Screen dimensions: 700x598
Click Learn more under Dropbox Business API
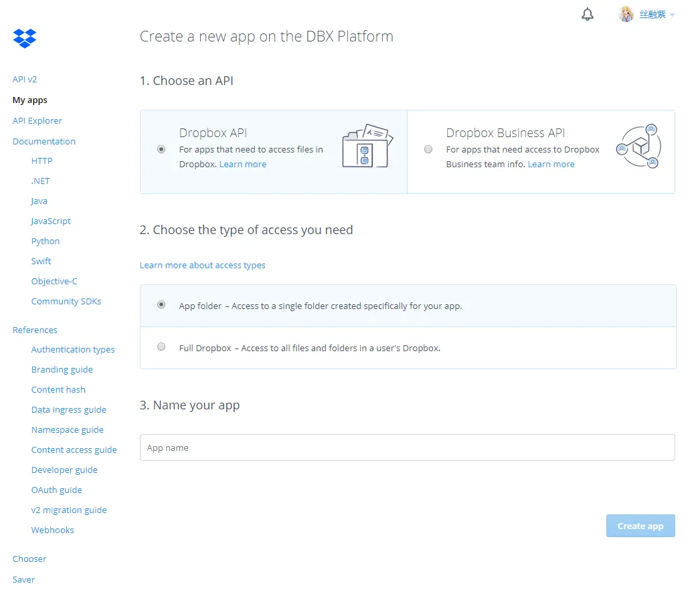click(551, 165)
